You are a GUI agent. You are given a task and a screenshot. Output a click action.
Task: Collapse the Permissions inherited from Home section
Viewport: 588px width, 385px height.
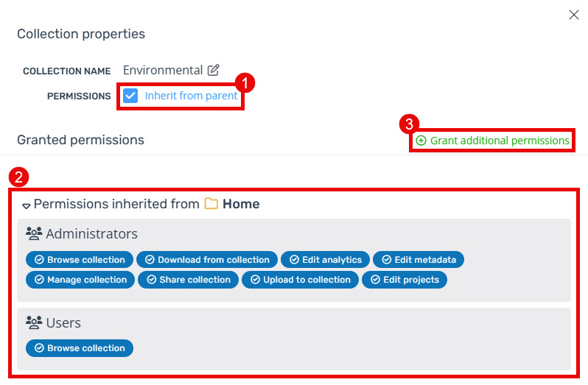click(x=27, y=205)
